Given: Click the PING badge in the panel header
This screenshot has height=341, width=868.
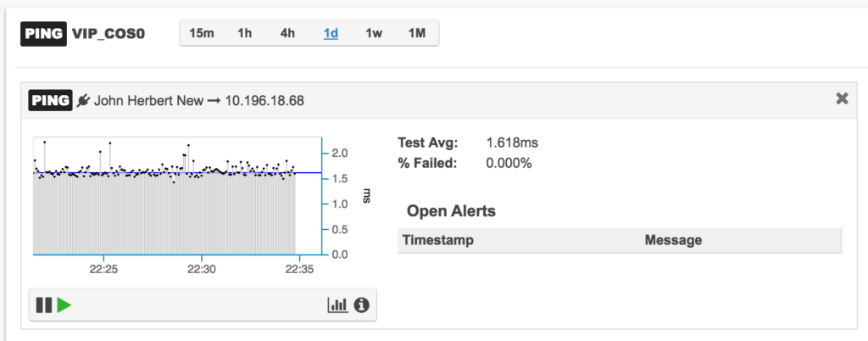Looking at the screenshot, I should click(x=50, y=101).
